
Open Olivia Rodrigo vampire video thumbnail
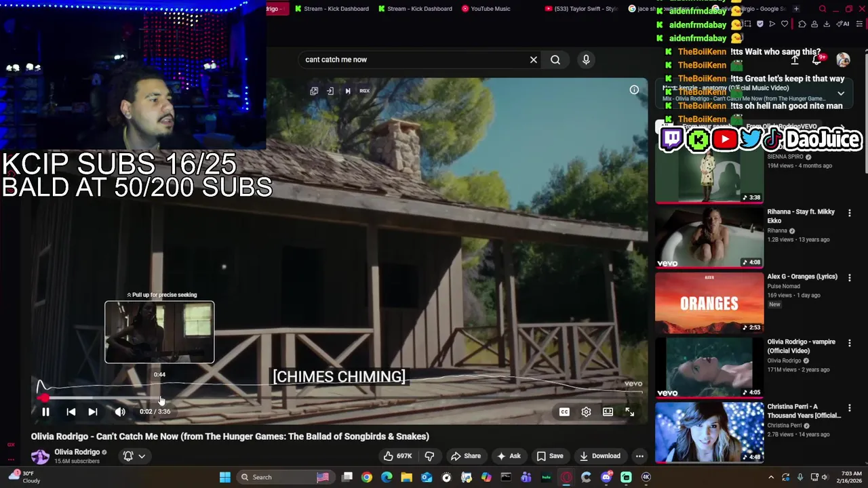click(x=709, y=367)
